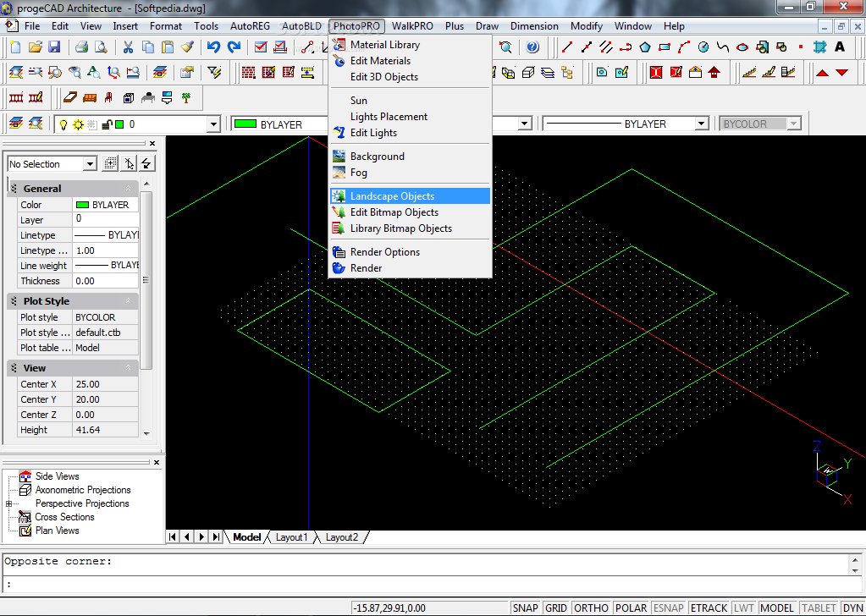Open Axonometric Projections tree item
Screen dimensions: 866x616
[83, 490]
